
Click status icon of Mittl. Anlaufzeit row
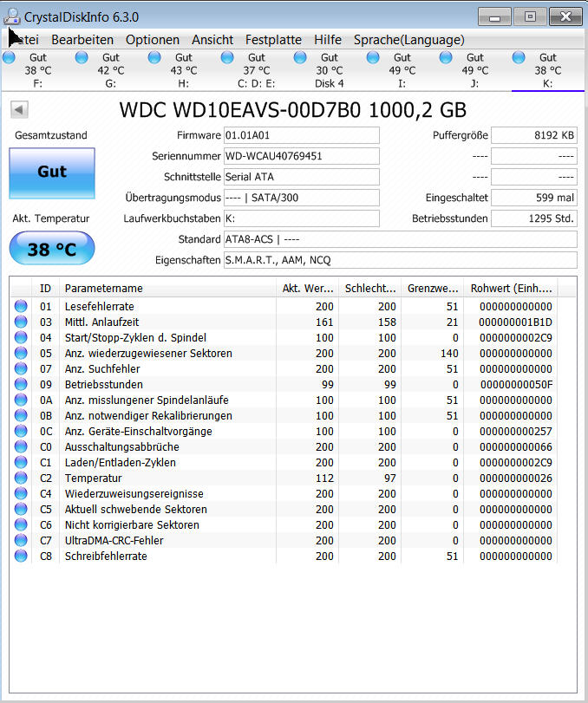[x=21, y=322]
